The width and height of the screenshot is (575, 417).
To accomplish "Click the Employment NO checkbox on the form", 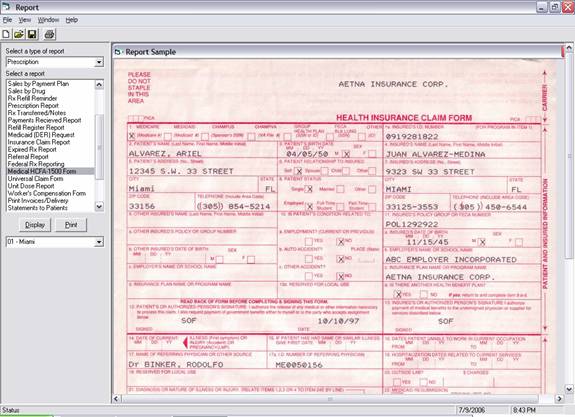I will pyautogui.click(x=340, y=241).
